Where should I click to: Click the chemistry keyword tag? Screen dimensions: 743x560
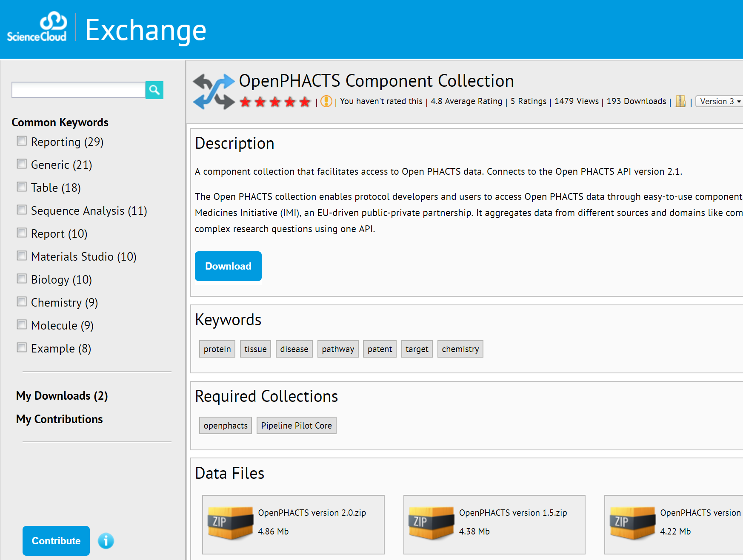(x=460, y=349)
